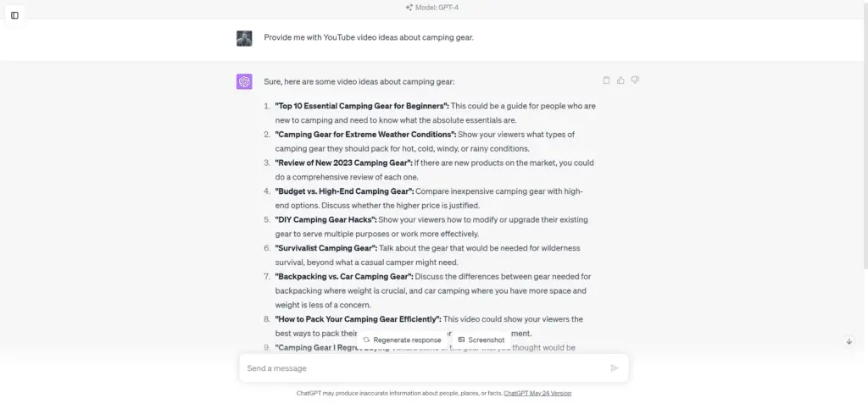This screenshot has width=868, height=409.
Task: Click the Model: GPT-4 label
Action: click(x=438, y=8)
